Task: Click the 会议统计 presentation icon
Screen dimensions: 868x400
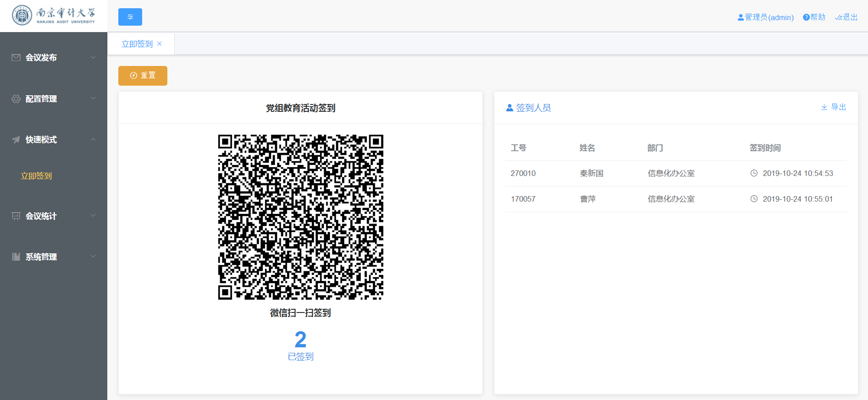Action: 16,216
